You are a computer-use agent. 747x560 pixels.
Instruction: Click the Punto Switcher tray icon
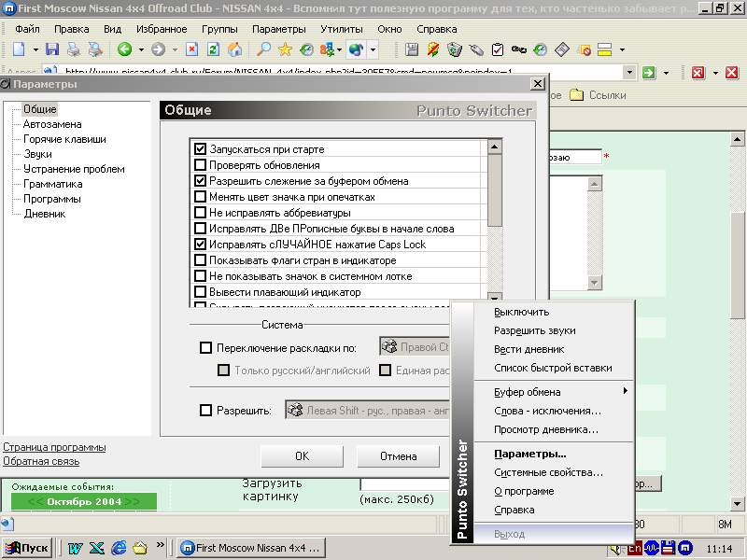coord(685,548)
